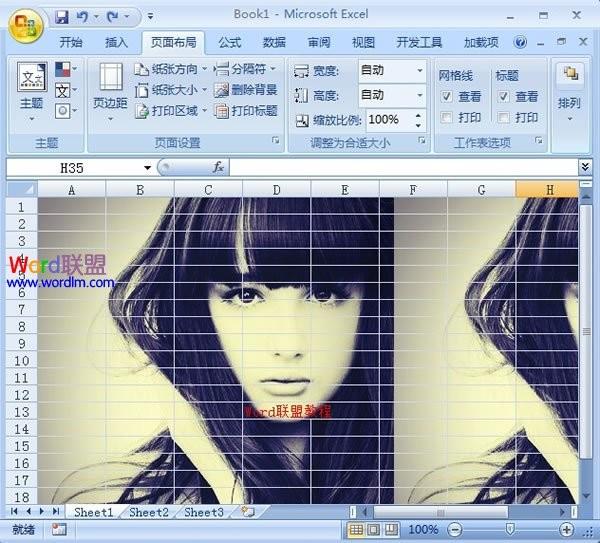Open the Sheet2 worksheet tab
The width and height of the screenshot is (600, 543).
[x=149, y=512]
